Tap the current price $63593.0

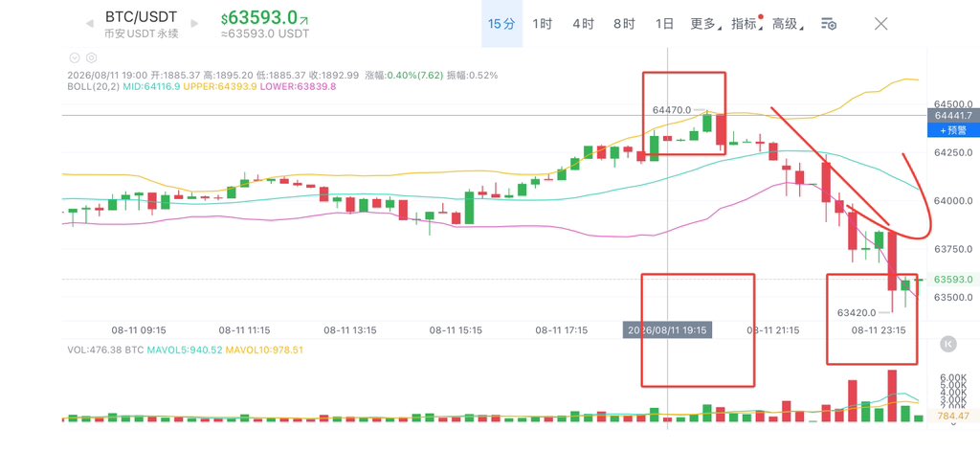click(x=264, y=17)
